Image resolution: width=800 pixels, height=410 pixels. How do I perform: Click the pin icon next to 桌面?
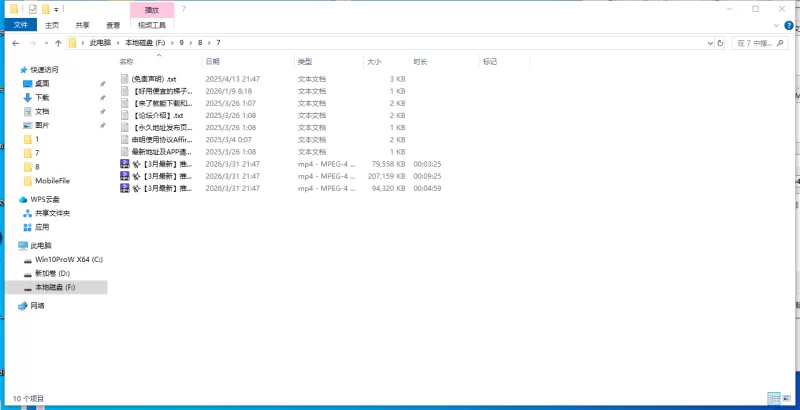(103, 84)
